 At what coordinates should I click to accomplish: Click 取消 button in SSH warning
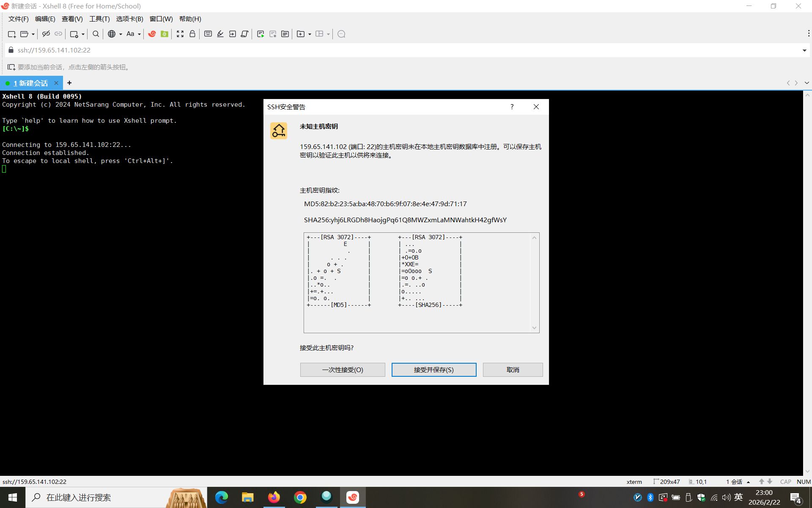tap(513, 370)
